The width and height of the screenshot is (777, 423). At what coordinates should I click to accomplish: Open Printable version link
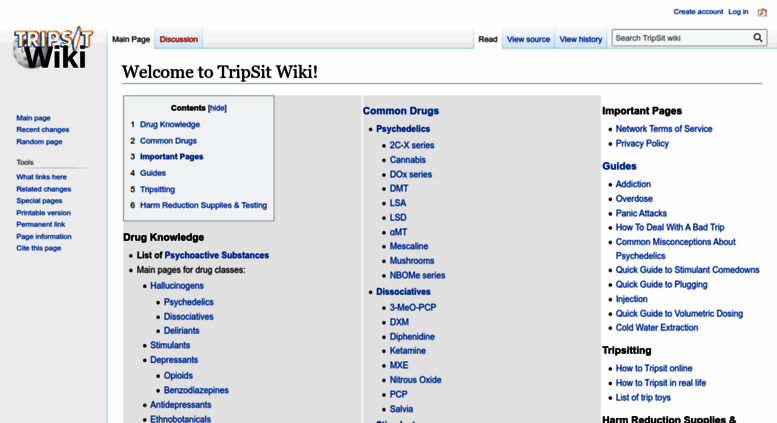[44, 212]
